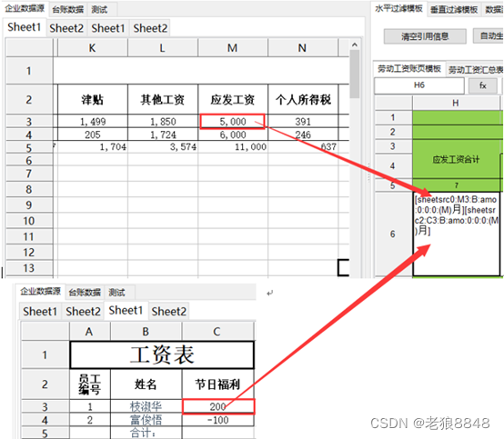Switch to the 劳动工资汇总表 tab

(x=476, y=70)
